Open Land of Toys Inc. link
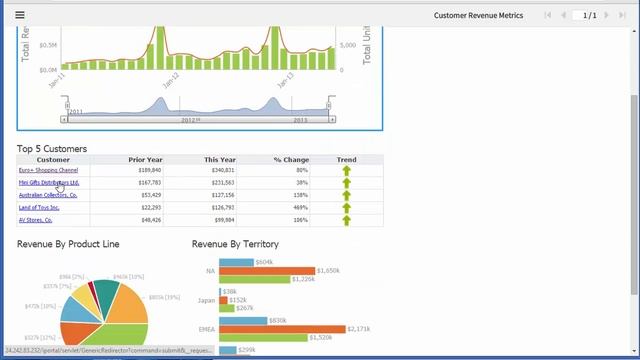640x360 pixels. click(39, 207)
